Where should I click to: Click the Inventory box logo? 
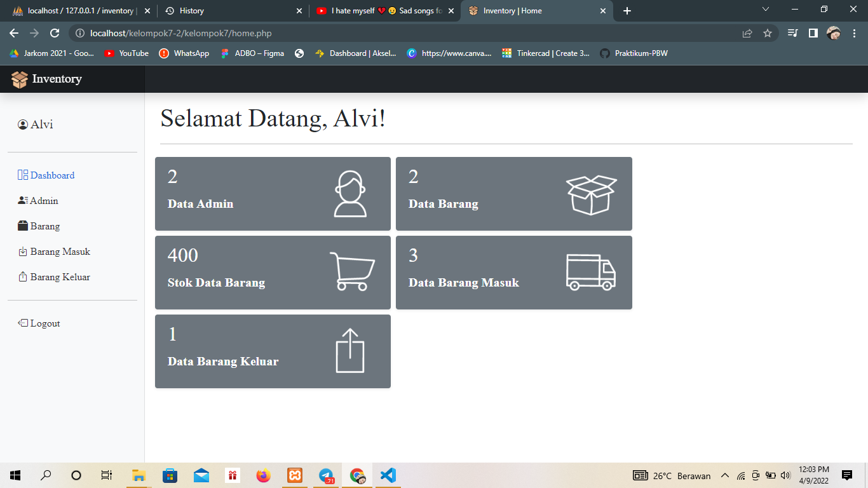(x=19, y=79)
